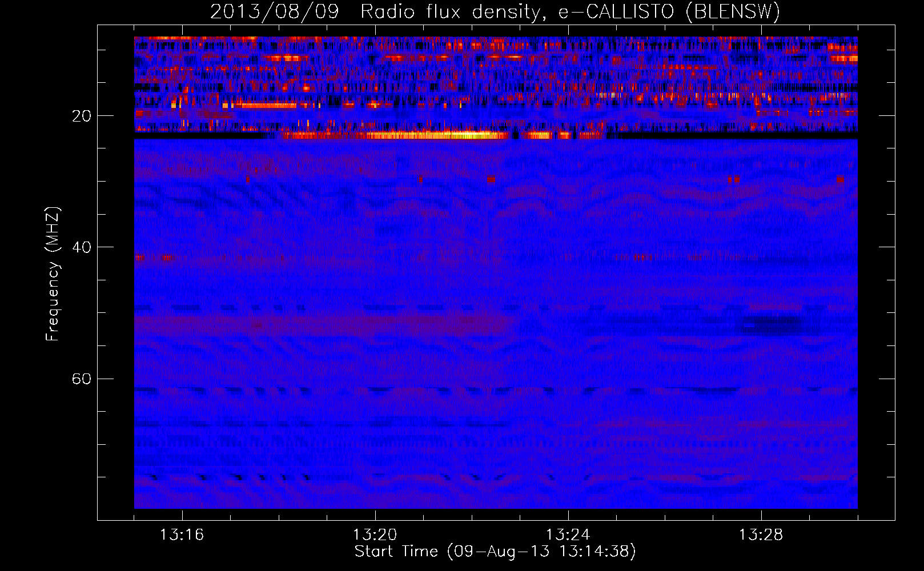Screen dimensions: 924x571
Task: Click the 'Frequency (MHZ)' vertical axis label
Action: (x=53, y=274)
